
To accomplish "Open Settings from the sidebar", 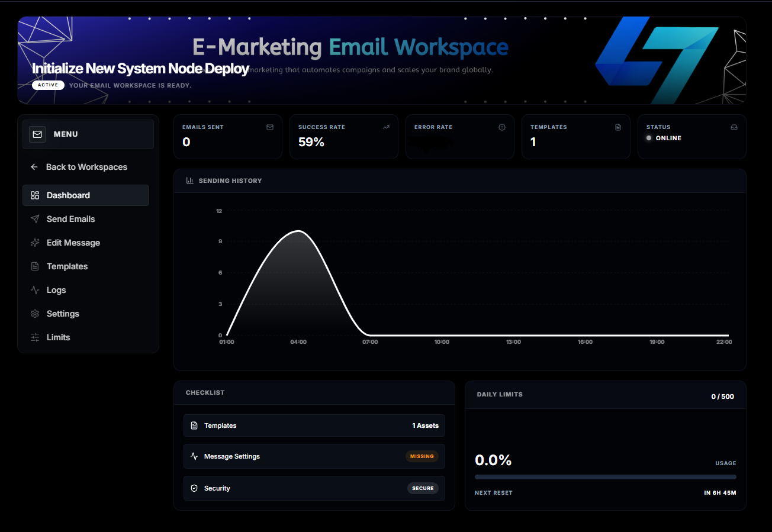I will tap(62, 314).
